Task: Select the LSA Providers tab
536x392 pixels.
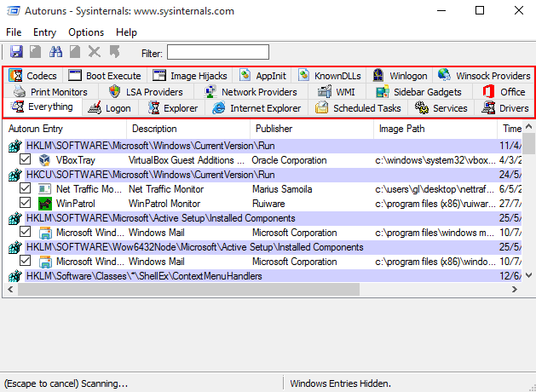Action: [x=146, y=92]
